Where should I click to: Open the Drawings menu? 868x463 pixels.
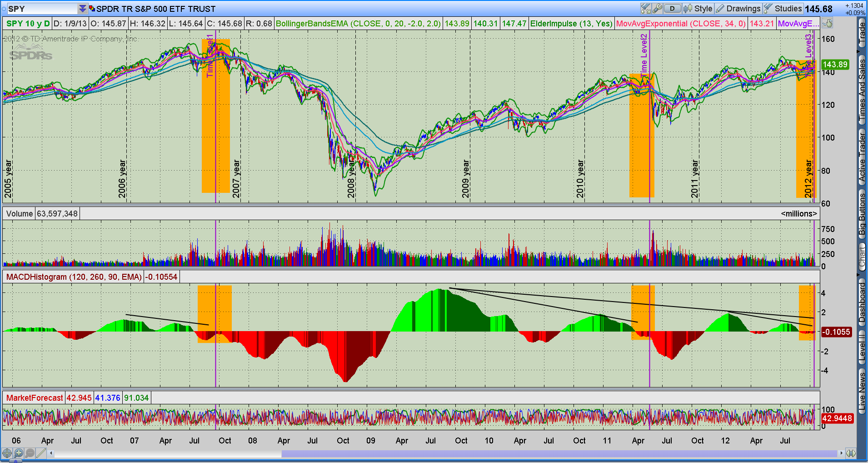coord(738,9)
